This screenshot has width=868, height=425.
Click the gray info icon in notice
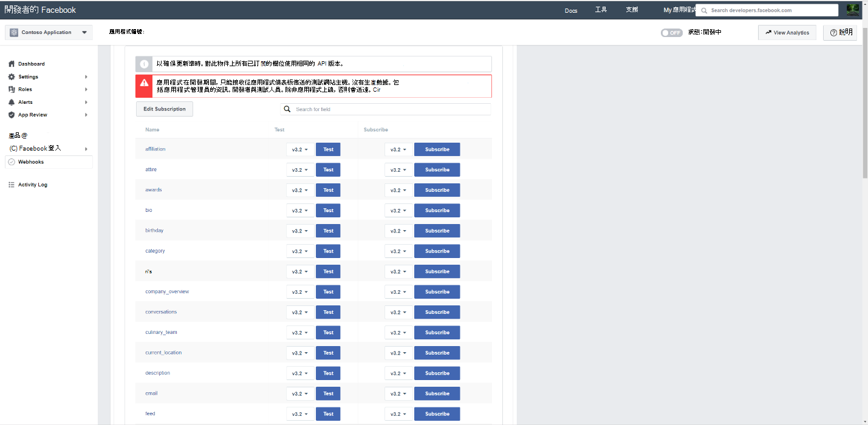click(144, 64)
